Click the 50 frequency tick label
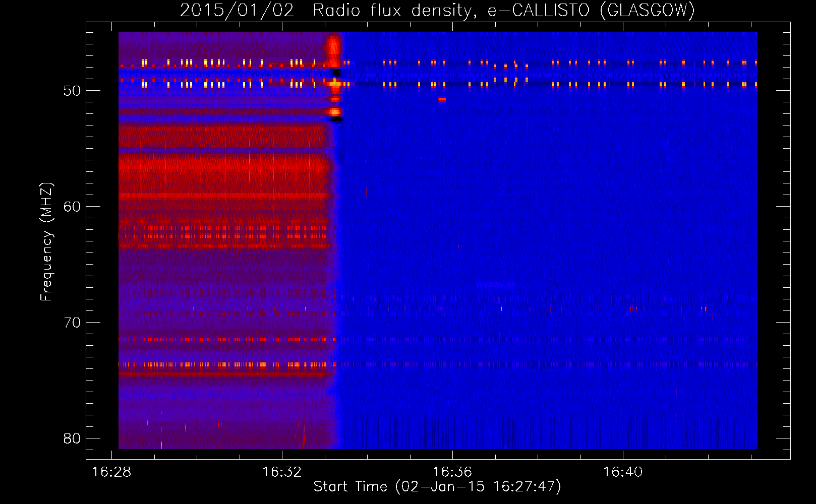The height and width of the screenshot is (504, 816). pyautogui.click(x=72, y=91)
